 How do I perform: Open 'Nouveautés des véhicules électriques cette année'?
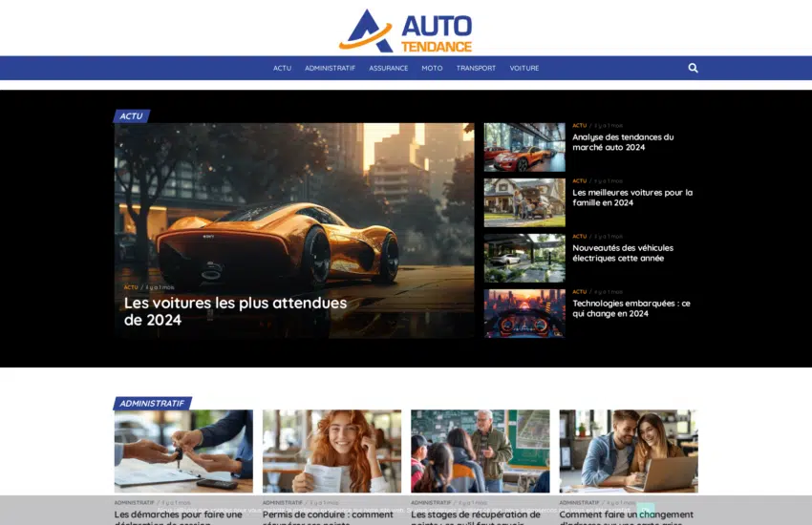(623, 253)
